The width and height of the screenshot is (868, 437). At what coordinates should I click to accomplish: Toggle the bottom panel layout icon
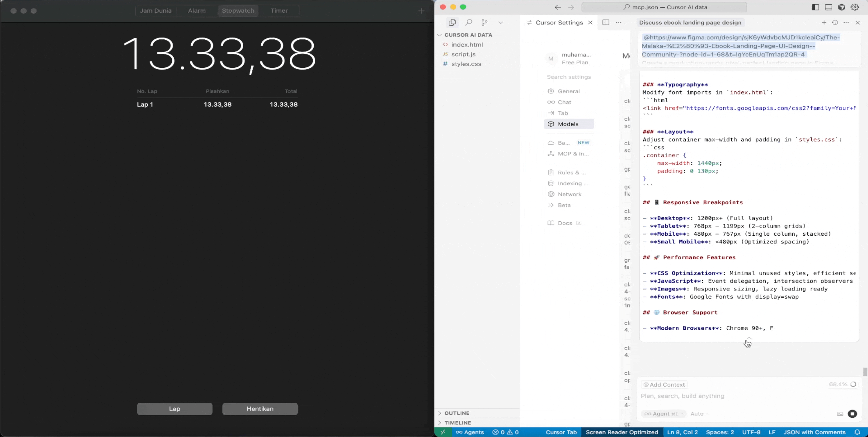(x=829, y=7)
